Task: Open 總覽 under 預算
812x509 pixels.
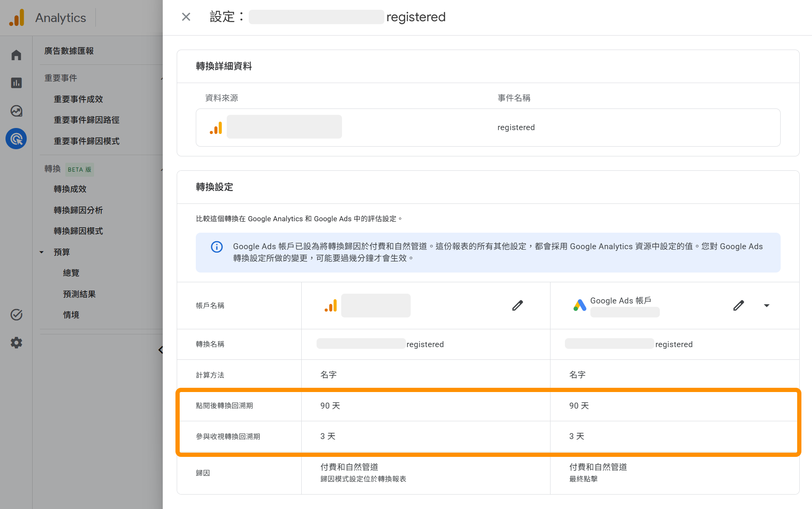Action: pos(71,273)
